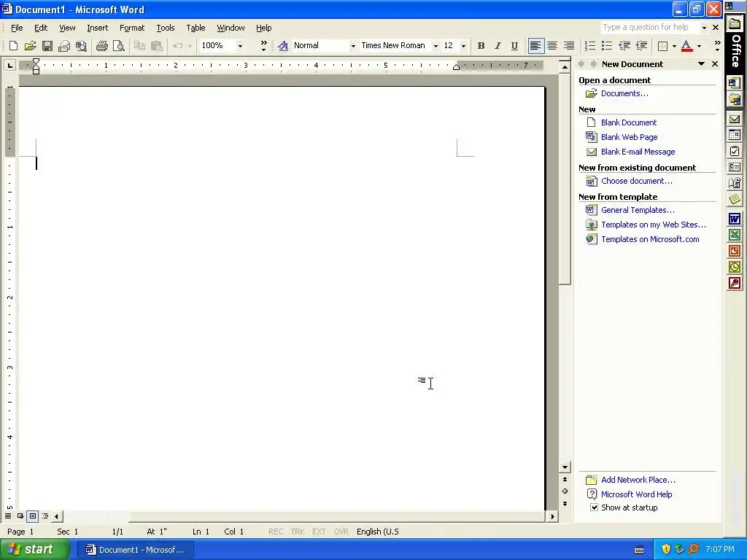Click the Paste toolbar icon
The width and height of the screenshot is (747, 560).
[x=156, y=46]
